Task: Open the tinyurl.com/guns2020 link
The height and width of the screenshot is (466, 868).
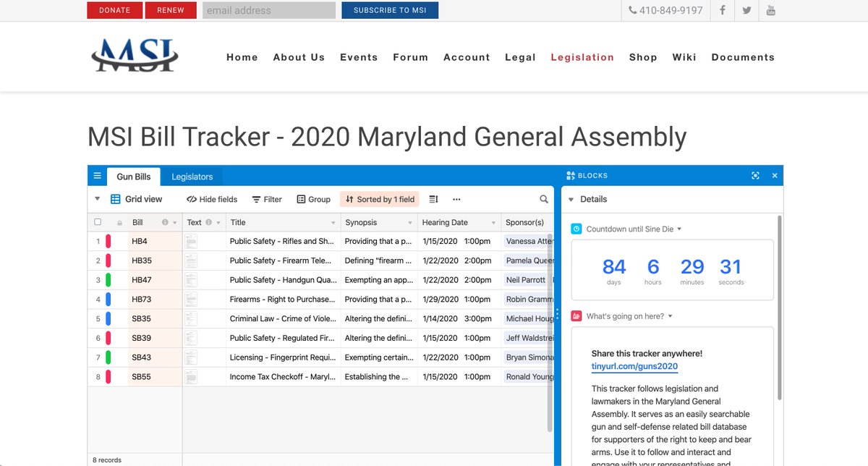Action: (634, 366)
